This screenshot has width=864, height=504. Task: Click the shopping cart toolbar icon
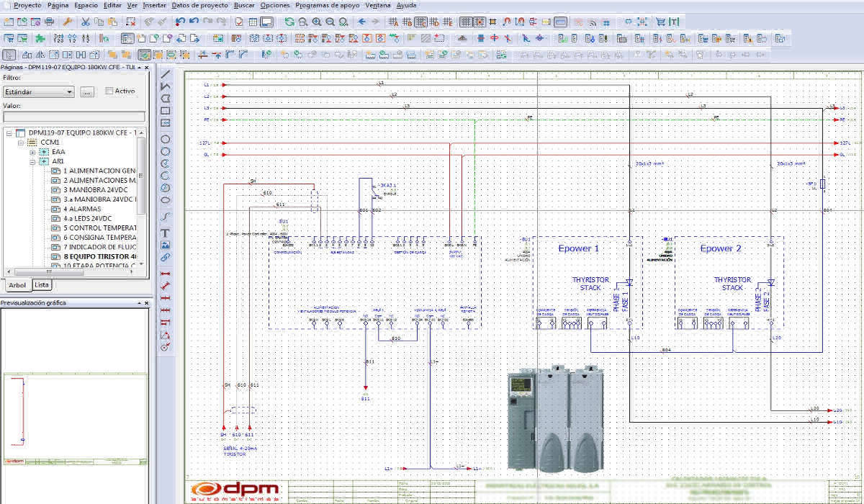point(660,22)
